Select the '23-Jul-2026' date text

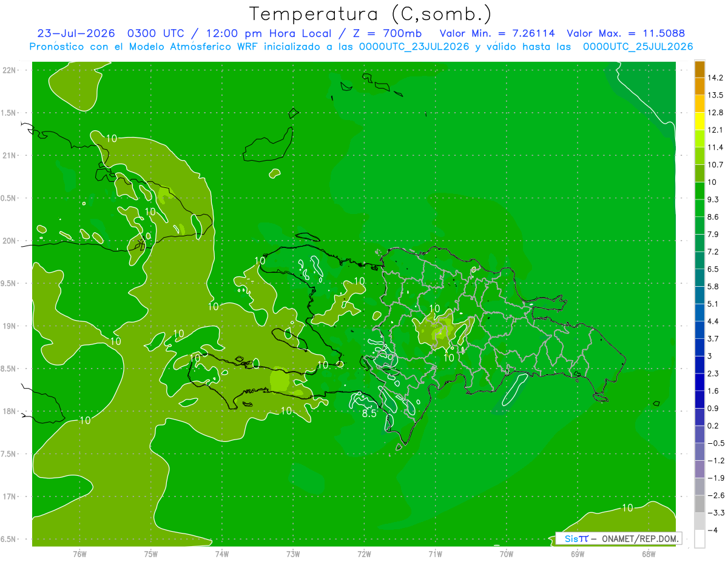(x=76, y=33)
